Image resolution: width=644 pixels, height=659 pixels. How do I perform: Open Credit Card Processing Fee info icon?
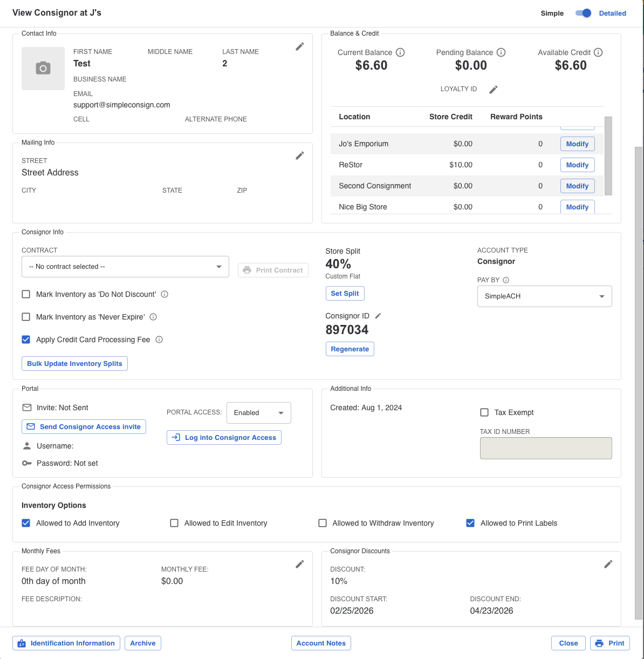(159, 339)
